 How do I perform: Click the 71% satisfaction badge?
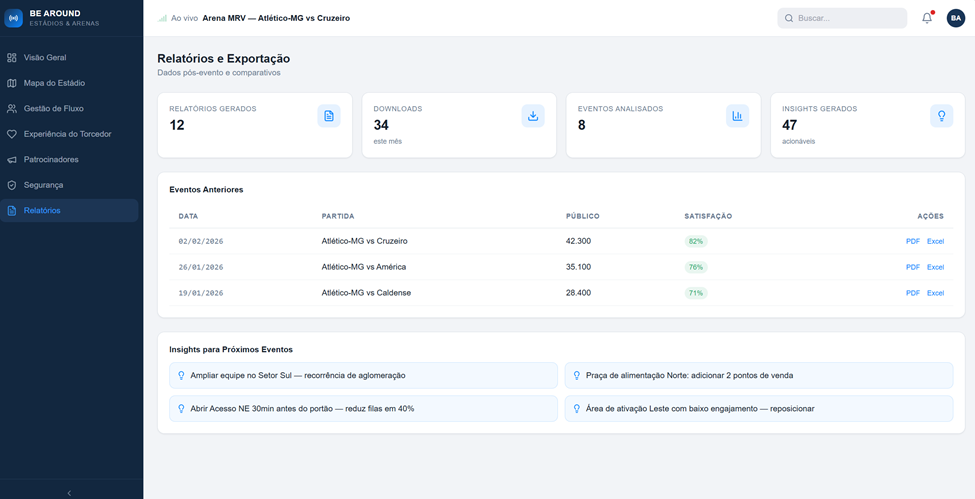pyautogui.click(x=696, y=293)
